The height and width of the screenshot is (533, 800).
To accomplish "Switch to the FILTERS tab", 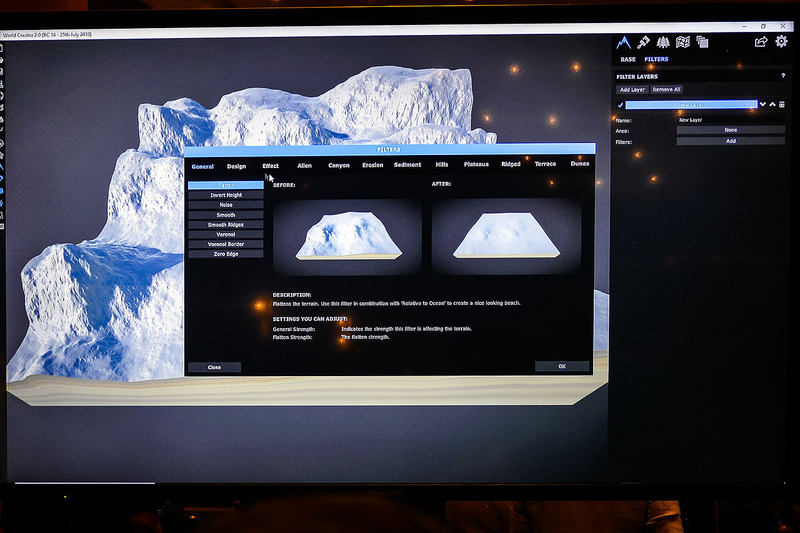I will (656, 59).
